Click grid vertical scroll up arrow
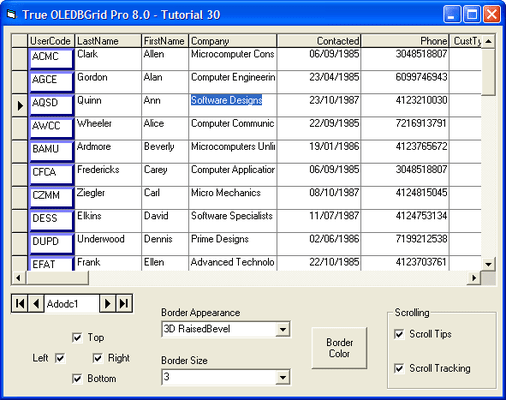 click(x=488, y=41)
